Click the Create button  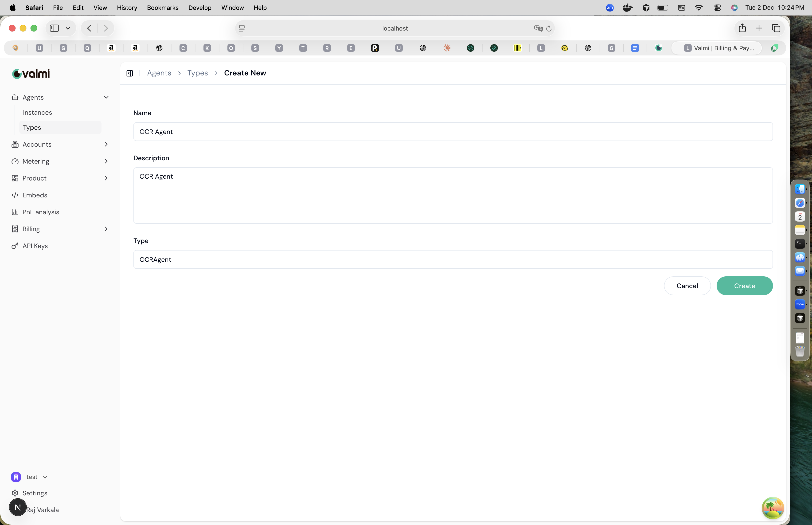pyautogui.click(x=744, y=286)
